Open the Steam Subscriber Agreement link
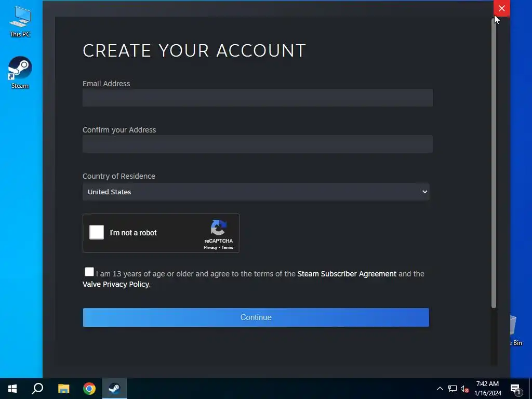Screen dimensions: 532x399 tap(347, 274)
